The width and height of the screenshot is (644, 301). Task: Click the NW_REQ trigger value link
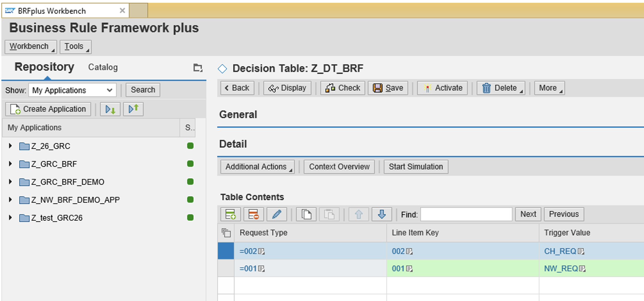561,269
